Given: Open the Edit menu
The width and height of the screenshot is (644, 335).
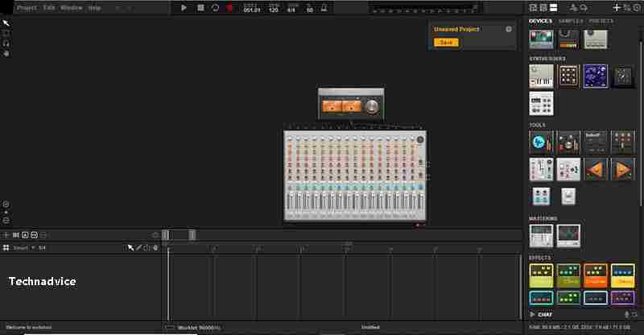Looking at the screenshot, I should pos(49,8).
